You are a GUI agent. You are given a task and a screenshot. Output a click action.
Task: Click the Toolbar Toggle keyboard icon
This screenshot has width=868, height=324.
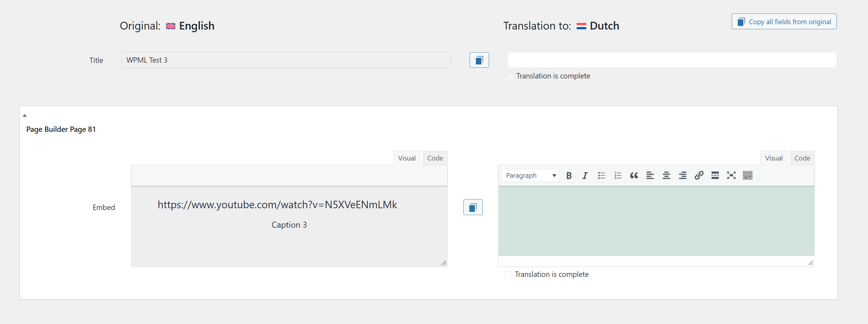[747, 175]
